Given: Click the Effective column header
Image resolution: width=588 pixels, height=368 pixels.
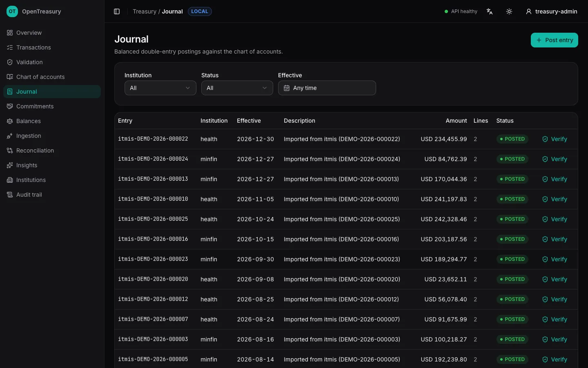Looking at the screenshot, I should [x=249, y=121].
